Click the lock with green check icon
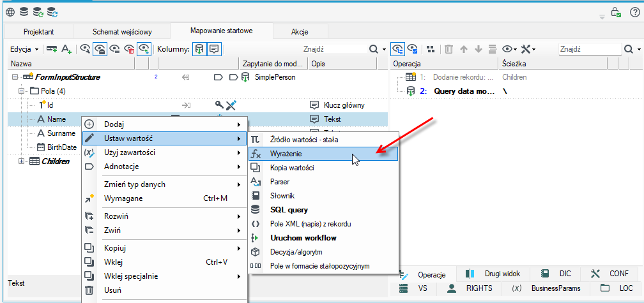The image size is (644, 303). pos(616,12)
